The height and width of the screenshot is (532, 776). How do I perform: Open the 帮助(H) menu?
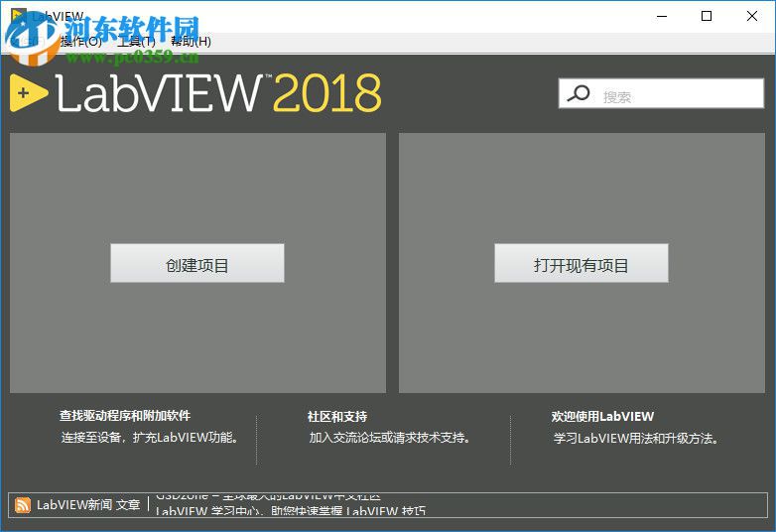pos(191,42)
